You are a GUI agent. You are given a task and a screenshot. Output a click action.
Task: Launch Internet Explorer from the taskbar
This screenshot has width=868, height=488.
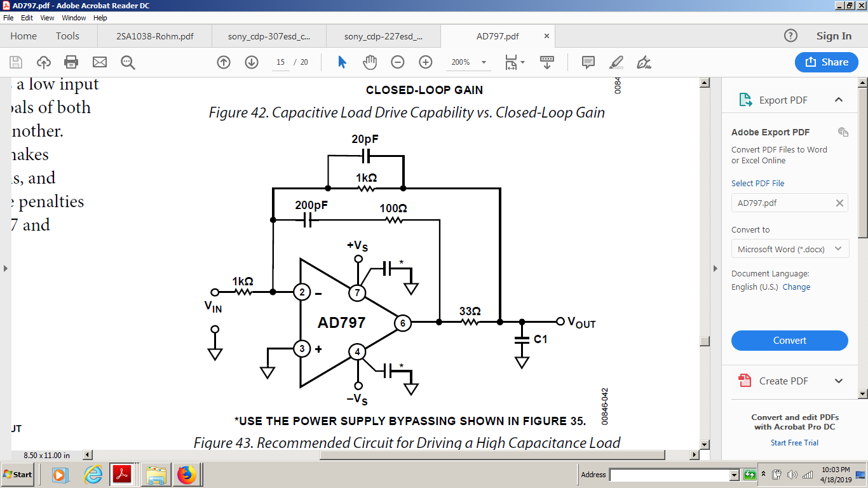coord(93,475)
